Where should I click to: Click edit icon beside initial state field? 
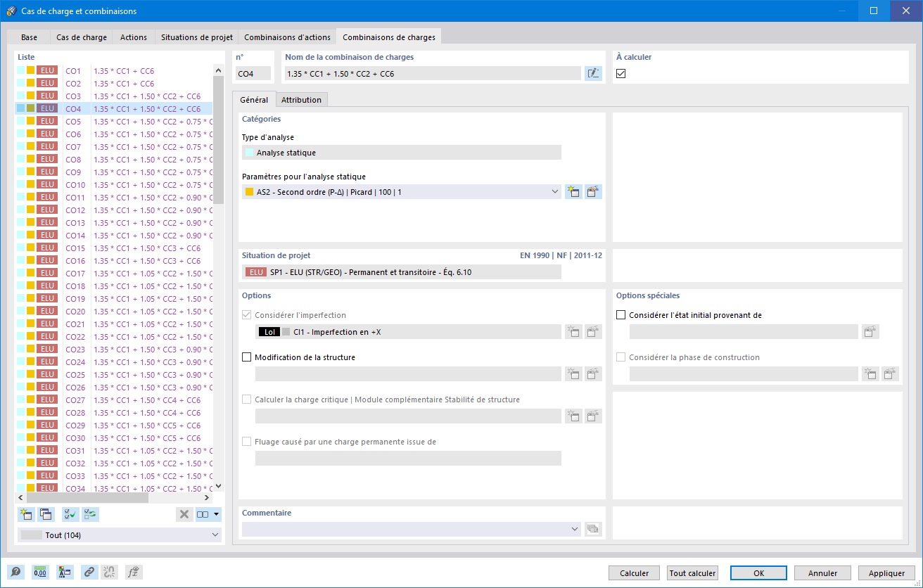click(x=870, y=332)
